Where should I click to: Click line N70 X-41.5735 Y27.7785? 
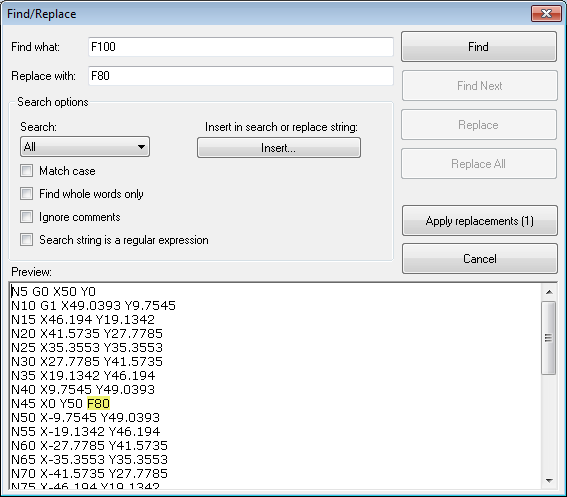(x=89, y=473)
